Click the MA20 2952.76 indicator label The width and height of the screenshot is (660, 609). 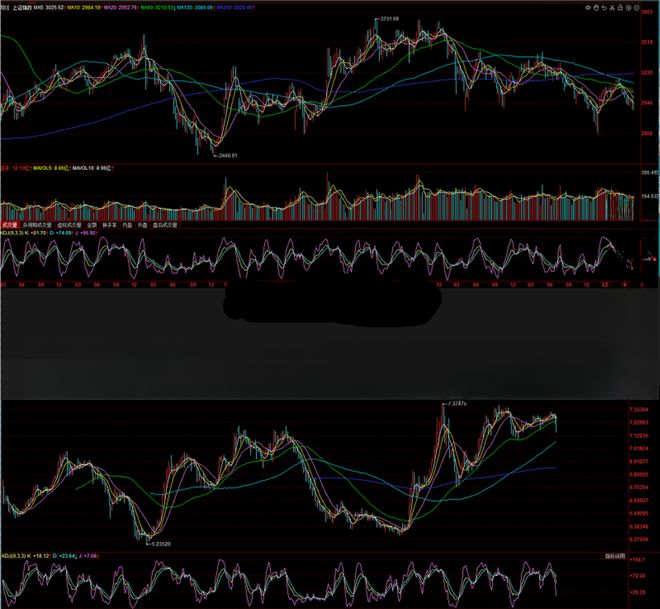120,8
